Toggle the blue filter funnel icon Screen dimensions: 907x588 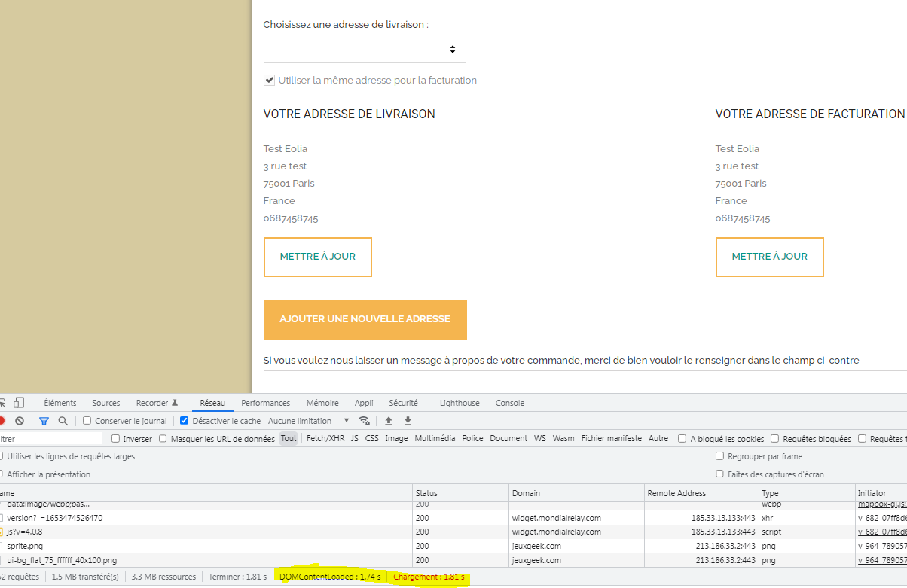[x=44, y=421]
